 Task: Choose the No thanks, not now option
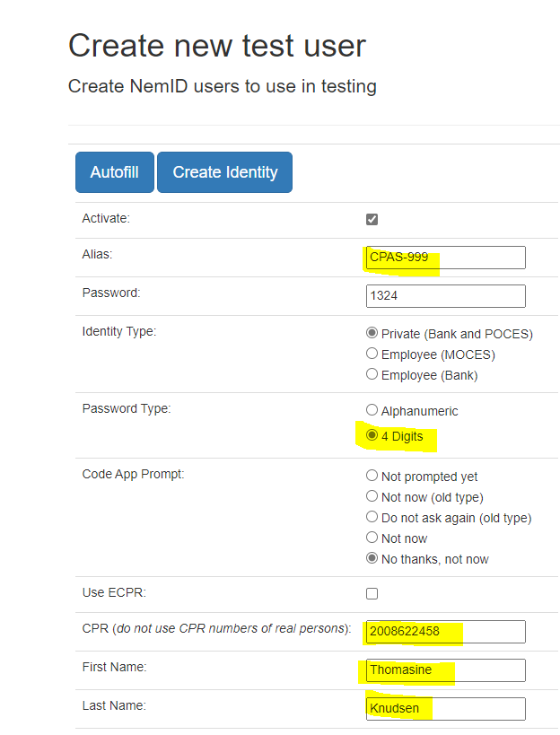pyautogui.click(x=372, y=559)
